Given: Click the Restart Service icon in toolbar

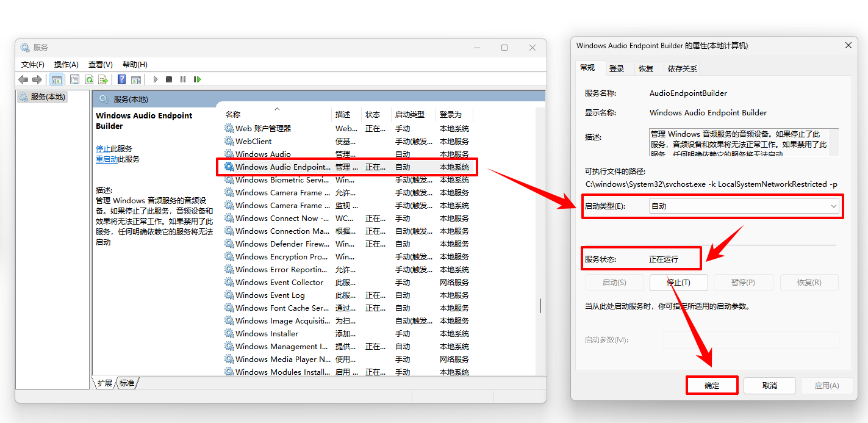Looking at the screenshot, I should [x=197, y=79].
